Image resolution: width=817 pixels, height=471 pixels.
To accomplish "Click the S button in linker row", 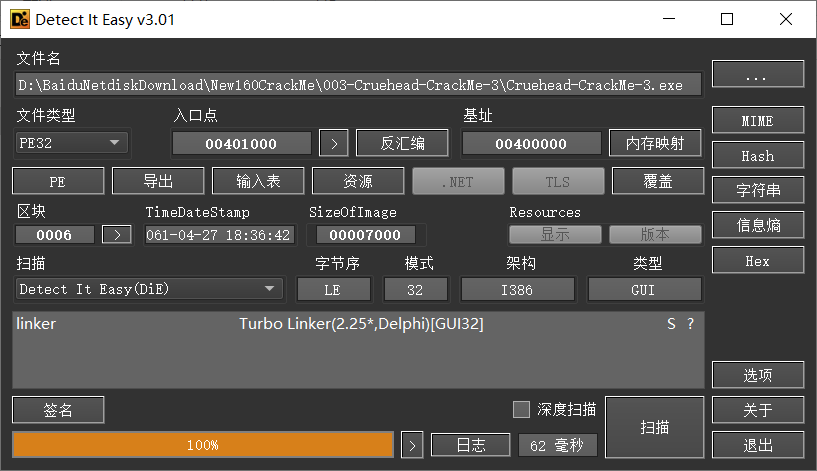I will pyautogui.click(x=671, y=324).
